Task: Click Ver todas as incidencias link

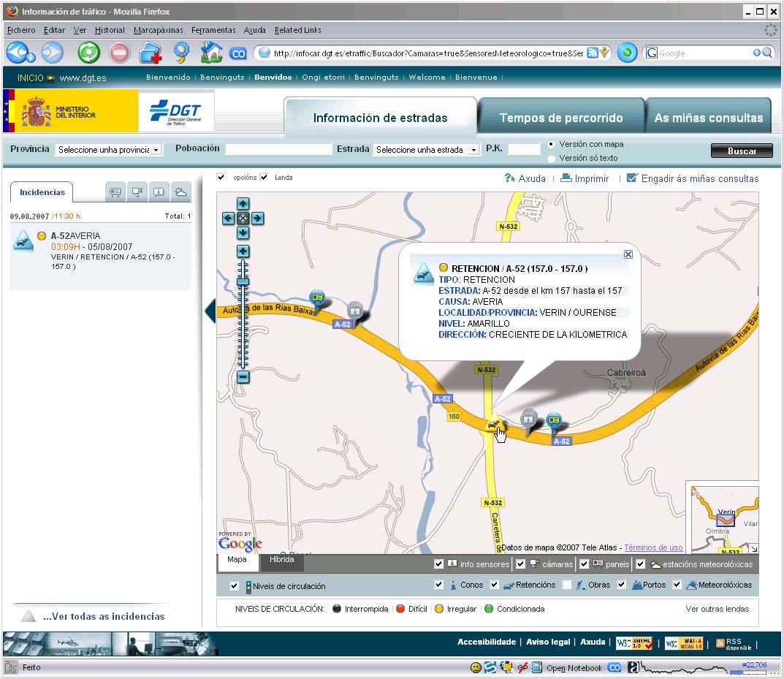Action: click(104, 616)
